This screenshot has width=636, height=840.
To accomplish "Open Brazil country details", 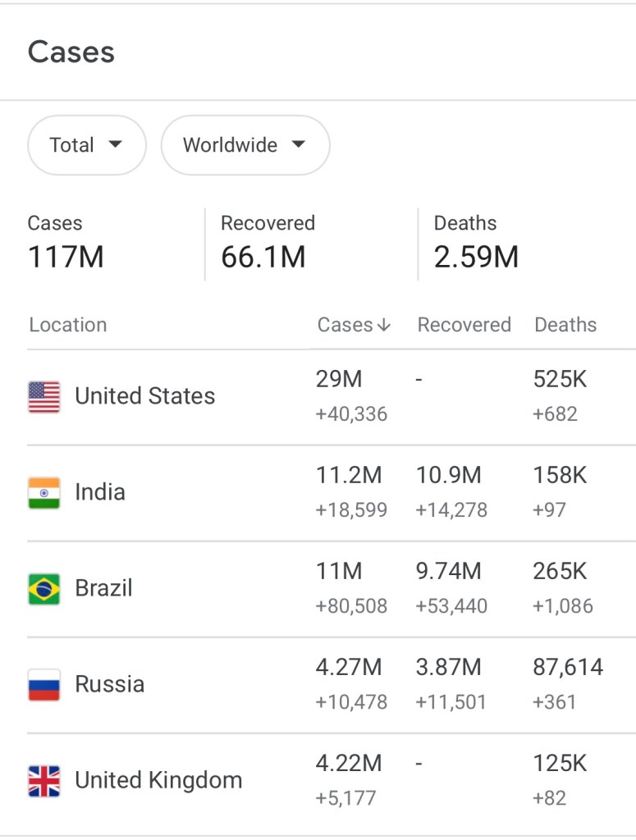I will [x=103, y=588].
